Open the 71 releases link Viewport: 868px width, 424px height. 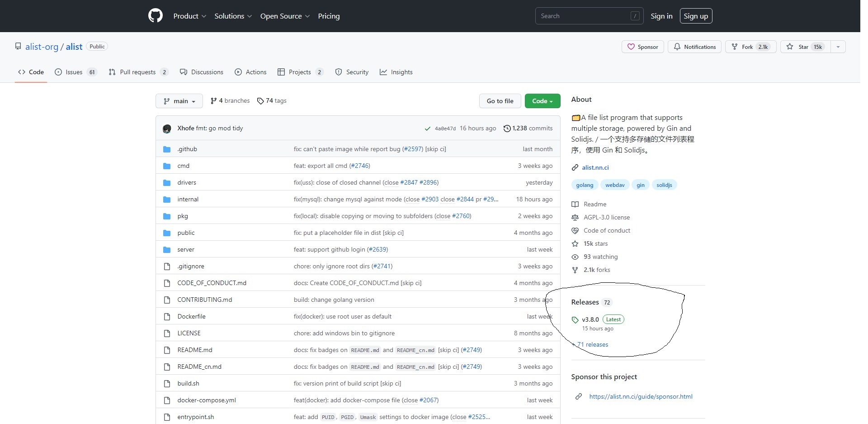(x=590, y=344)
